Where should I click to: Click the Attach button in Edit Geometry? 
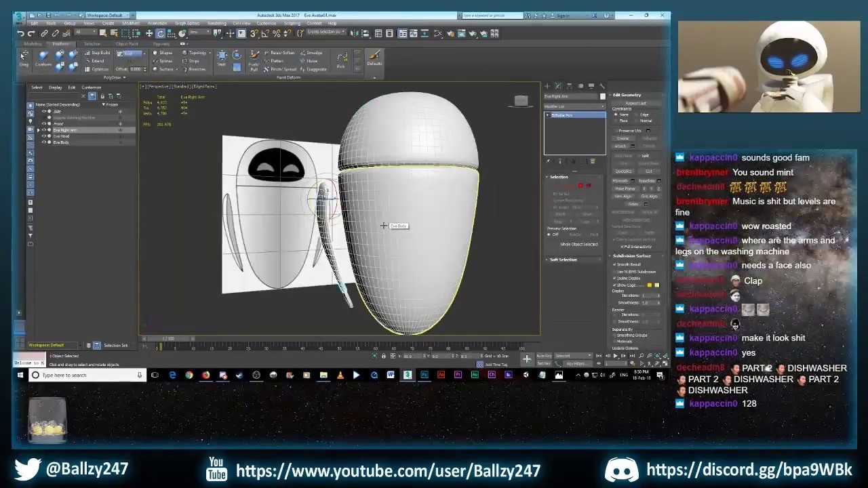tap(622, 146)
